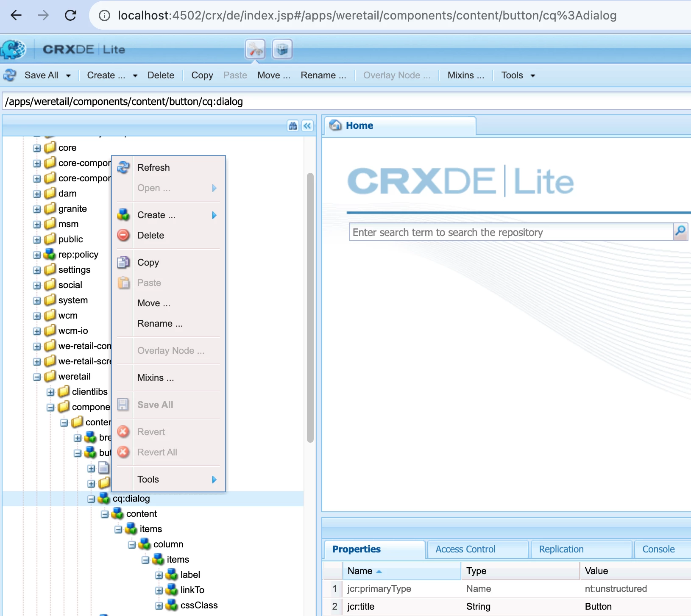
Task: Choose Rename ... from context menu
Action: click(x=168, y=323)
